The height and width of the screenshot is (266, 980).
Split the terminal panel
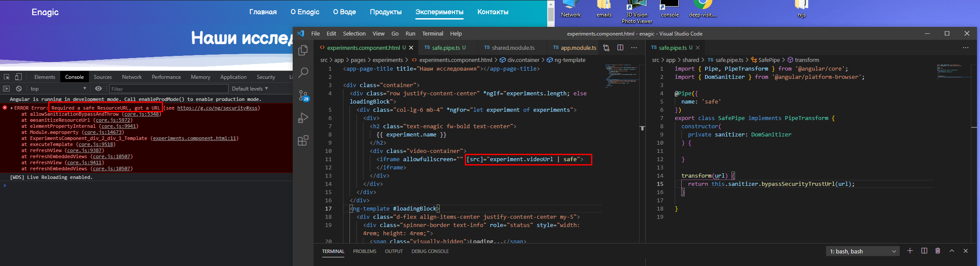924,251
